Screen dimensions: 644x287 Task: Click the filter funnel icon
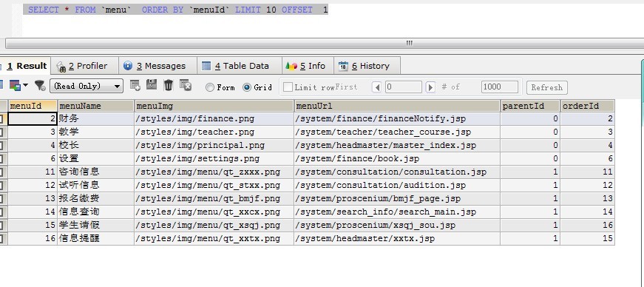pyautogui.click(x=40, y=85)
